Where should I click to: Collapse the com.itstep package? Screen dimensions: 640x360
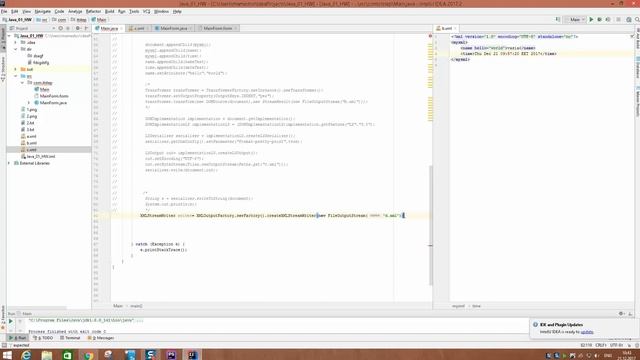click(x=22, y=82)
